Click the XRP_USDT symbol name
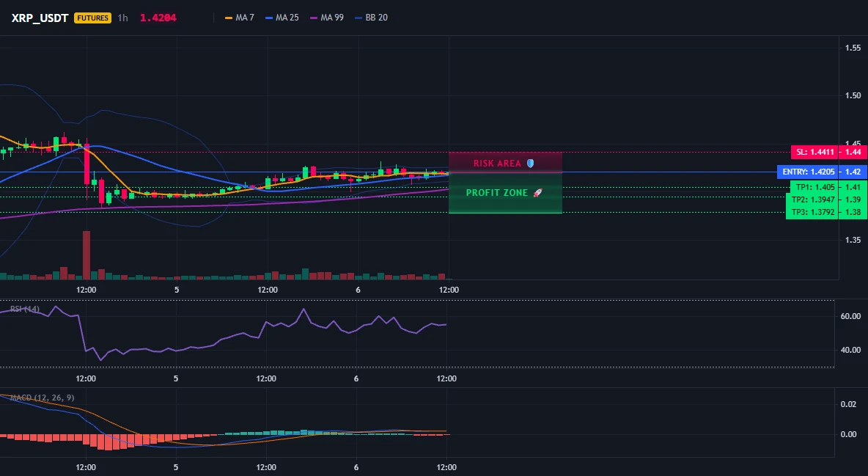 (40, 18)
